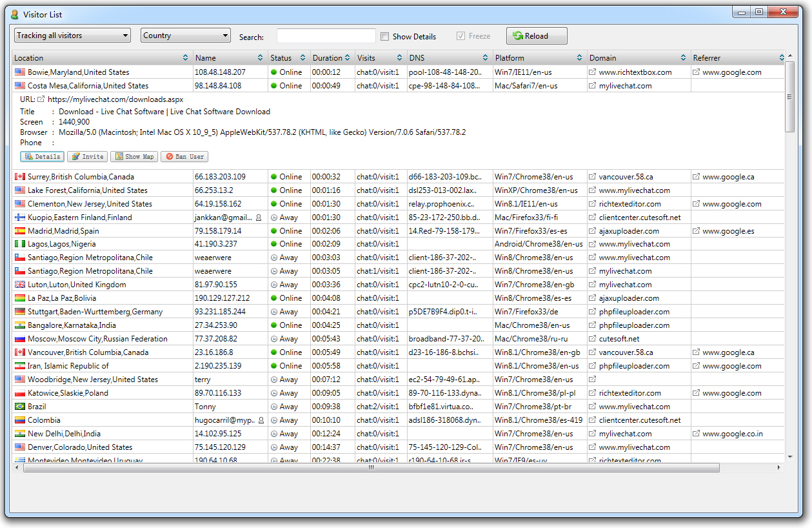
Task: Click the Search text field
Action: [x=326, y=36]
